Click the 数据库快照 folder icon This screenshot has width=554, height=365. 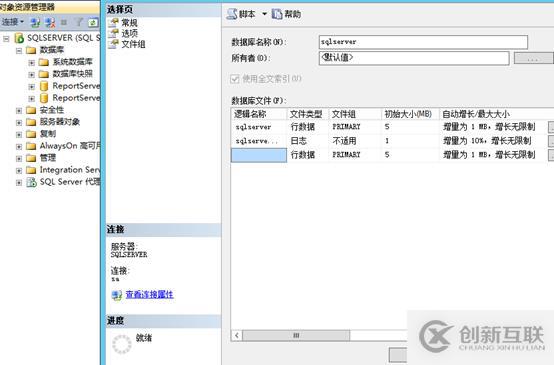point(44,74)
